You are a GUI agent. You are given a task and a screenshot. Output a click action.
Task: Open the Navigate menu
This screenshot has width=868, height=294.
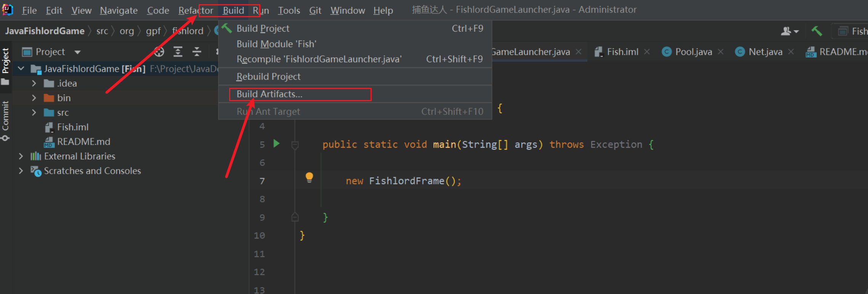click(119, 10)
